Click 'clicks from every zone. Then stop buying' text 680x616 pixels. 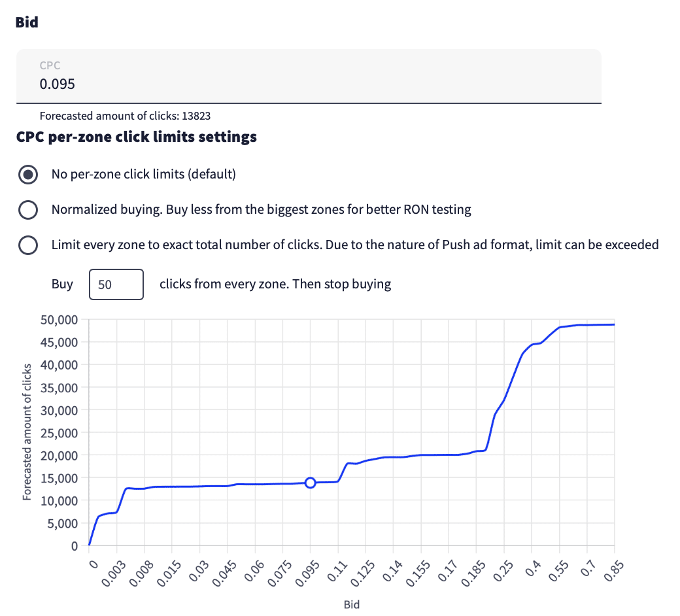[275, 284]
